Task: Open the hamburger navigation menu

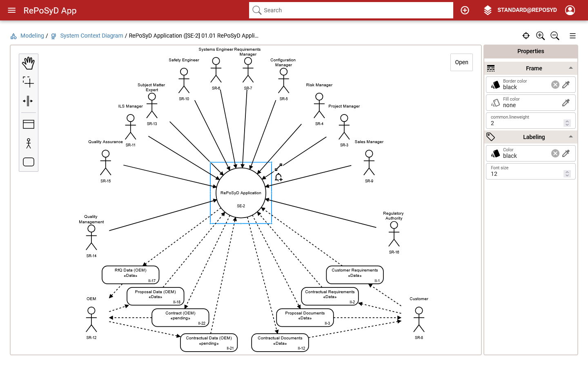Action: pyautogui.click(x=12, y=10)
